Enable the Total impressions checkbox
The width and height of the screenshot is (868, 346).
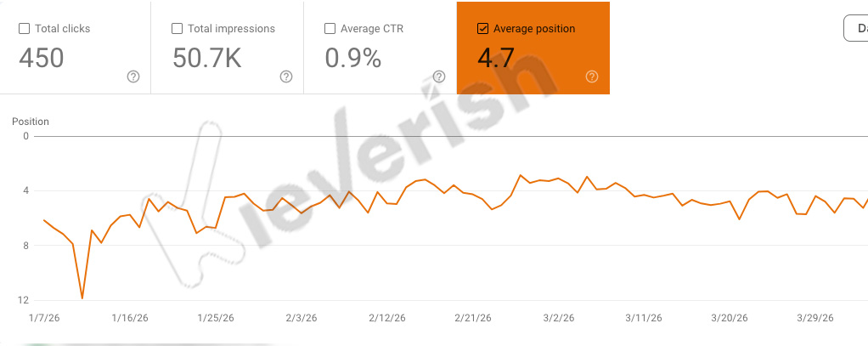[178, 29]
